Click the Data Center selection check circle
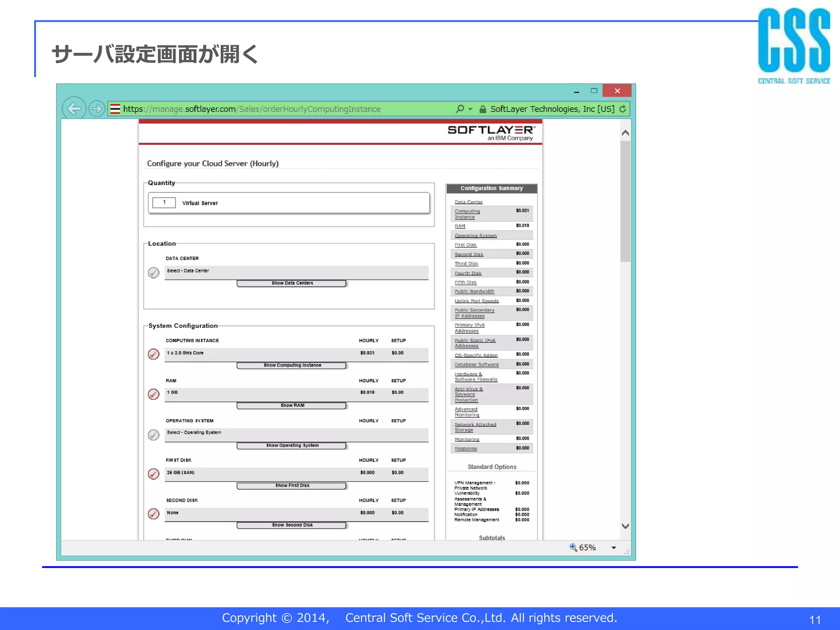 pos(153,273)
